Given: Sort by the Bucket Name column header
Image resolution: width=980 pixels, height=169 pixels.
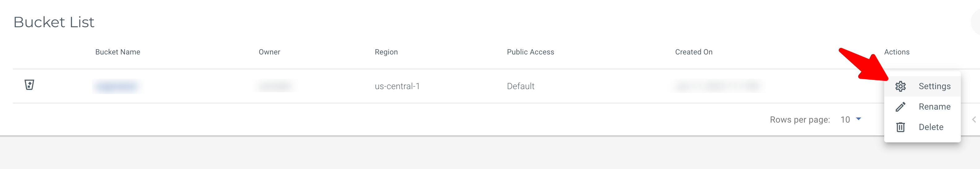Looking at the screenshot, I should click(x=117, y=52).
